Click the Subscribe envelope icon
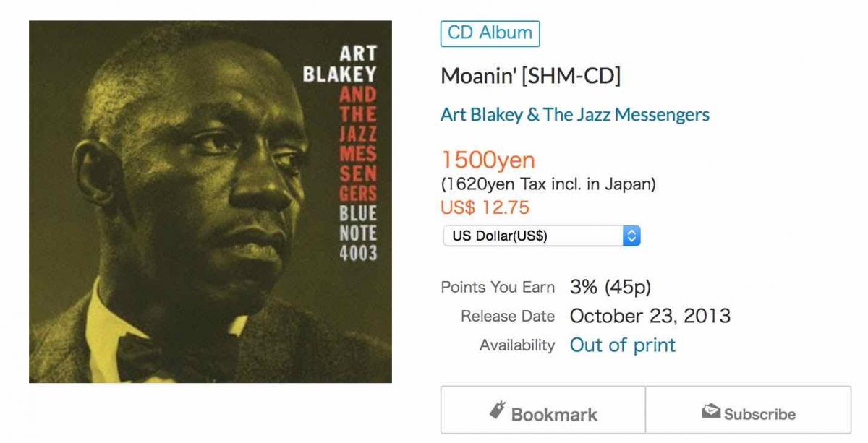 coord(711,412)
